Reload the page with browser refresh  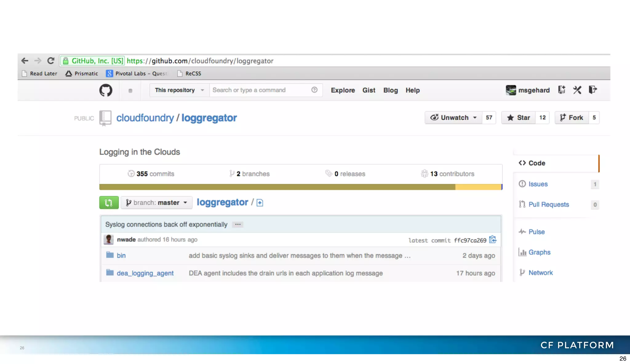[x=51, y=61]
